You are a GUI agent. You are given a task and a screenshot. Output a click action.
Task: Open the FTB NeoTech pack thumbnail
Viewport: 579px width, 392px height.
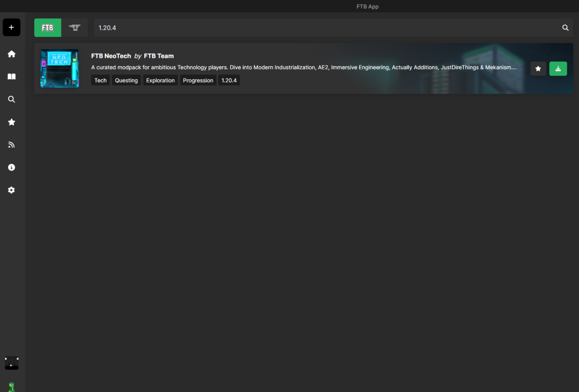(60, 68)
